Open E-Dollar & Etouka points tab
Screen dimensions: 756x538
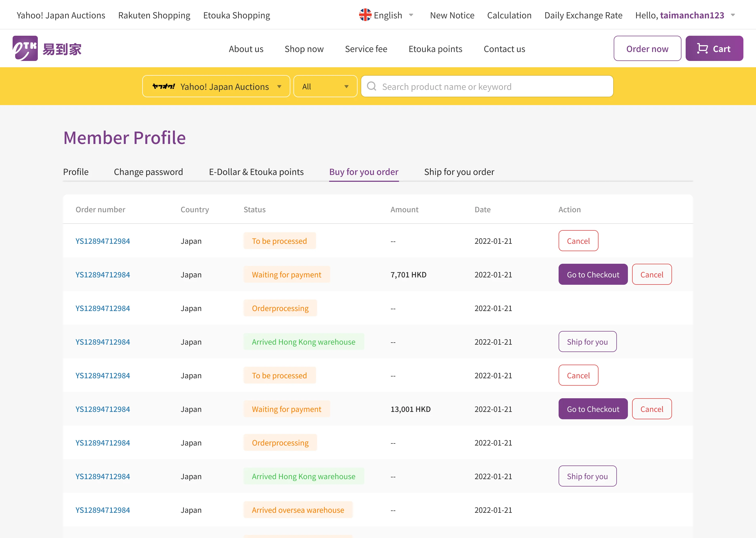coord(256,172)
